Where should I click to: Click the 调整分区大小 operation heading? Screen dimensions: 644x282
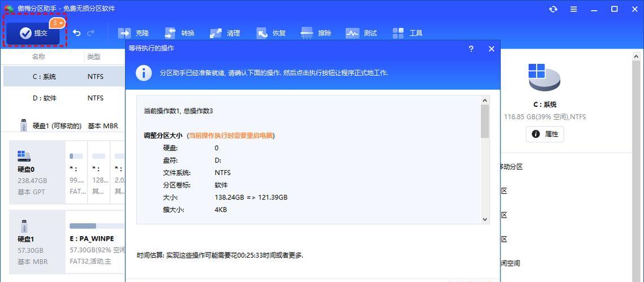(163, 135)
